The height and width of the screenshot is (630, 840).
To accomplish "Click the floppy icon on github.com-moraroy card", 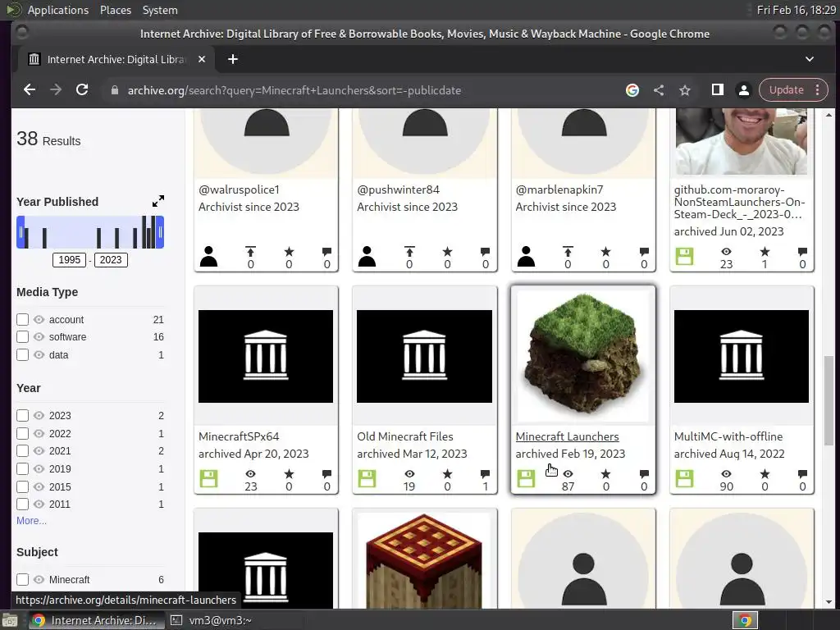I will (684, 256).
